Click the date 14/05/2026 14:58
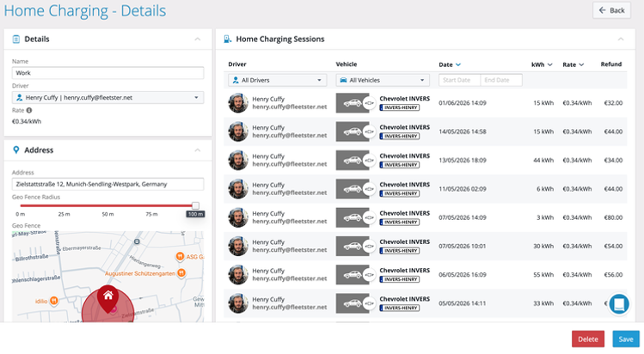 tap(462, 131)
